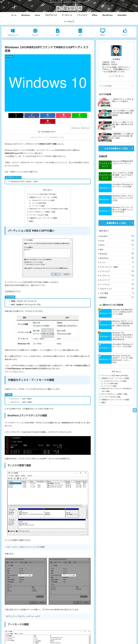Screen dimensions: 138x644
Task: Open the SQL database icon shortcut
Action: pos(80,32)
